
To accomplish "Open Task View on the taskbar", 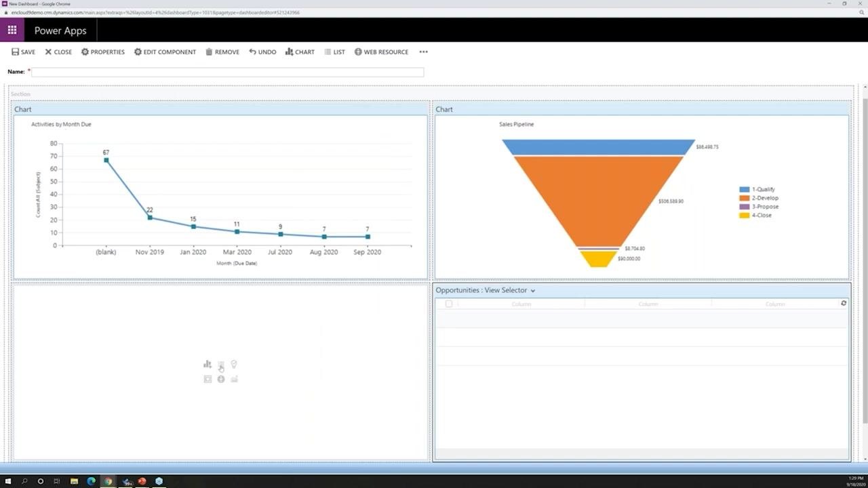I will pyautogui.click(x=57, y=481).
